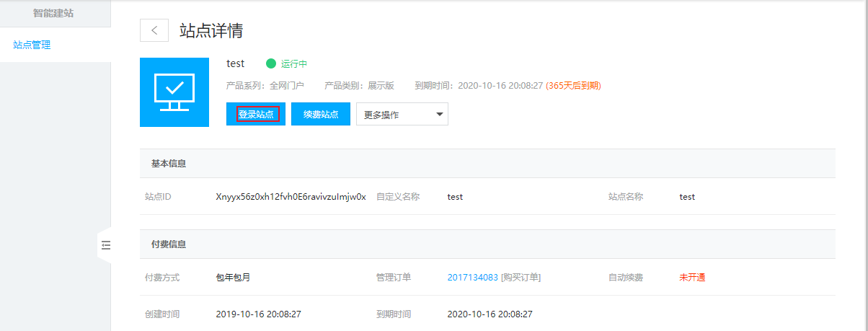Image resolution: width=868 pixels, height=331 pixels.
Task: Click the [购买订单] text
Action: click(x=521, y=277)
